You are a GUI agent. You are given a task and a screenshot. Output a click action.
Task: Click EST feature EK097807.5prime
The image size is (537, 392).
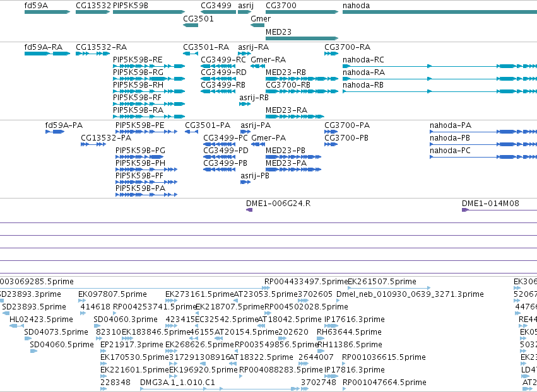point(82,301)
